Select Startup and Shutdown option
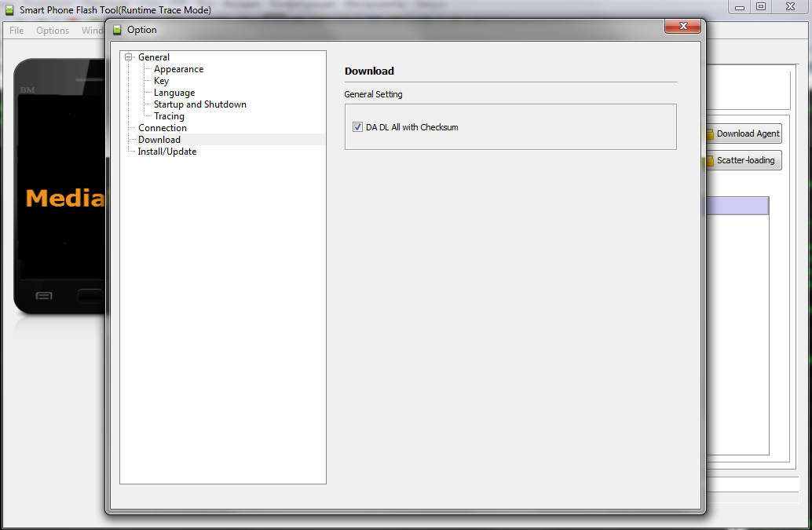The height and width of the screenshot is (530, 812). 200,104
